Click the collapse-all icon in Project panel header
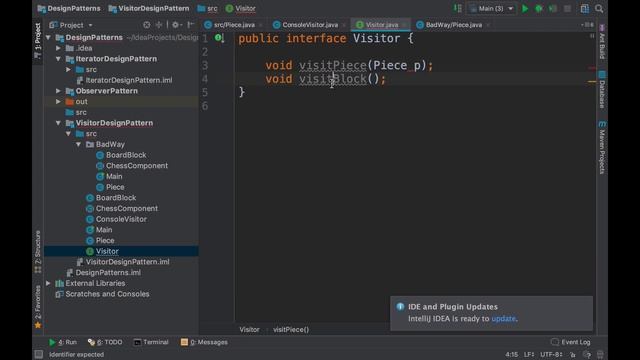 [159, 25]
